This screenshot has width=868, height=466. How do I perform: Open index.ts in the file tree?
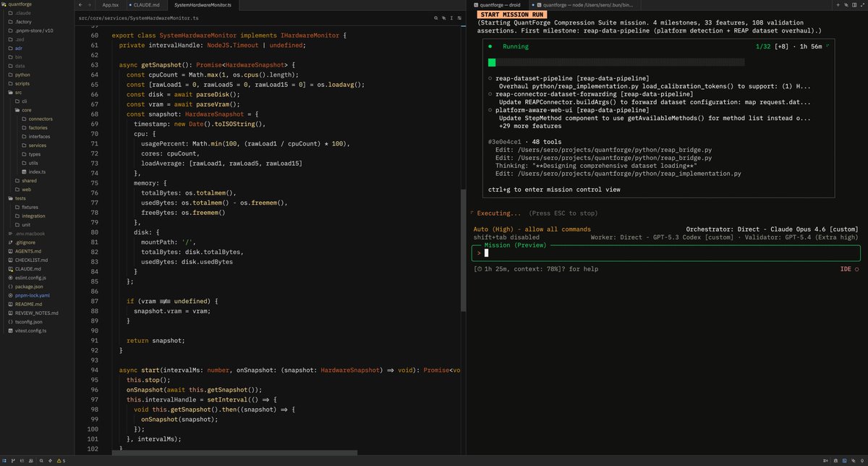37,171
